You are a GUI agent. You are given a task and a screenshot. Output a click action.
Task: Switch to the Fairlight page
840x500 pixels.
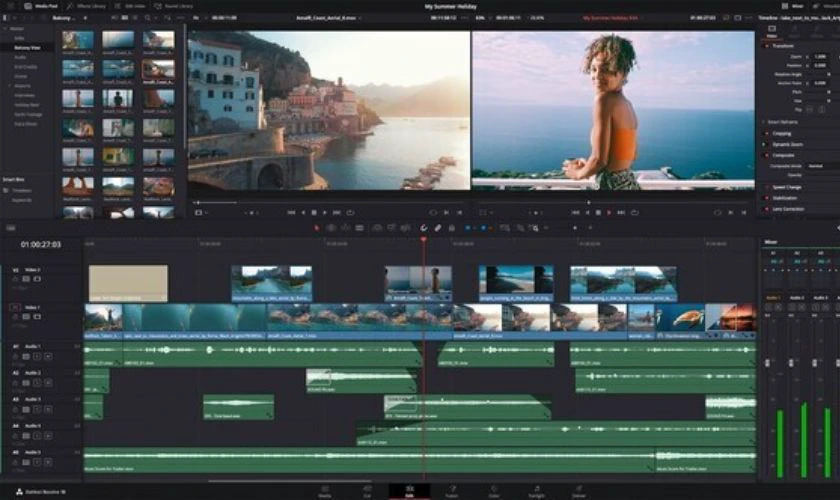pyautogui.click(x=536, y=493)
